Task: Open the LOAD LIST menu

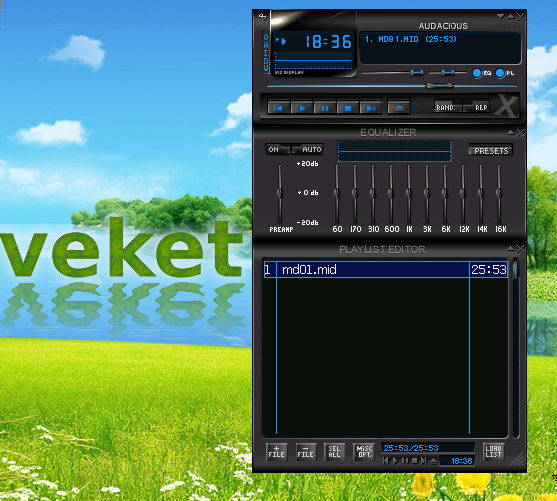Action: click(493, 452)
